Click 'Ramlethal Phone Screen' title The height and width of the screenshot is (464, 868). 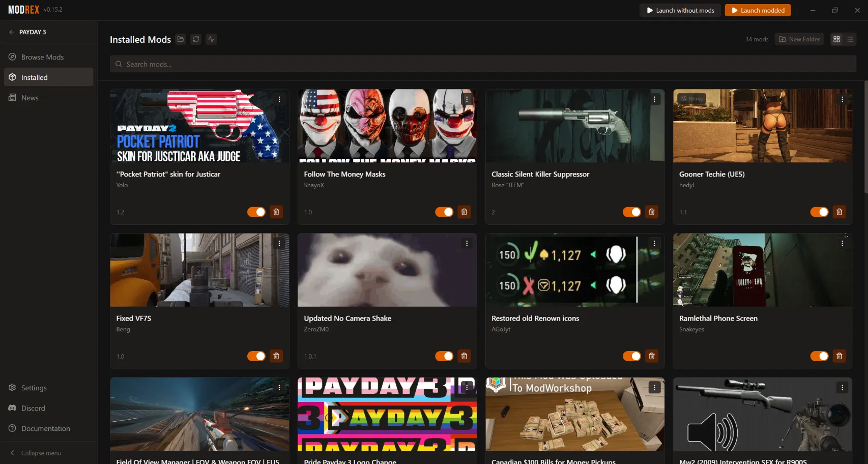(718, 318)
